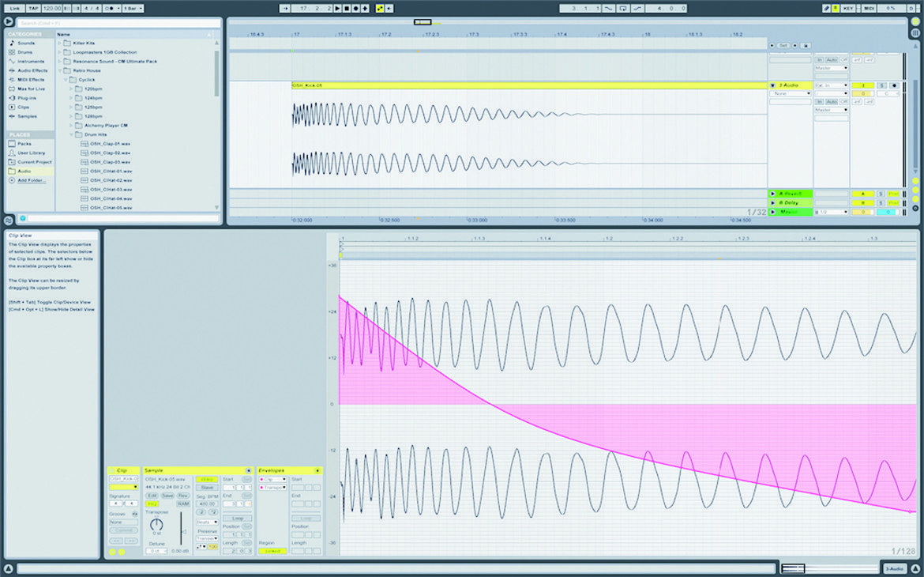924x577 pixels.
Task: Click the Edit sample button
Action: tap(152, 496)
